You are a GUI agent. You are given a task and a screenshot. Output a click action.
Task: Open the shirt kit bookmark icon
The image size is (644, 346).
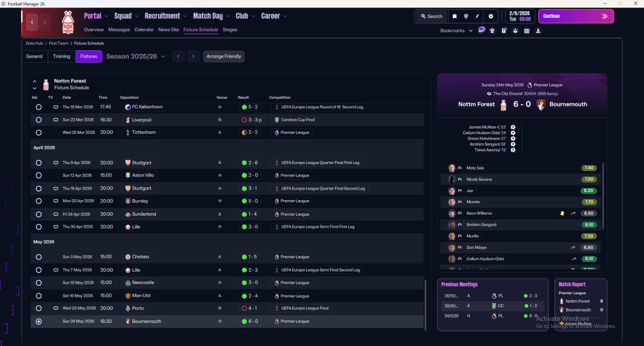pos(492,31)
